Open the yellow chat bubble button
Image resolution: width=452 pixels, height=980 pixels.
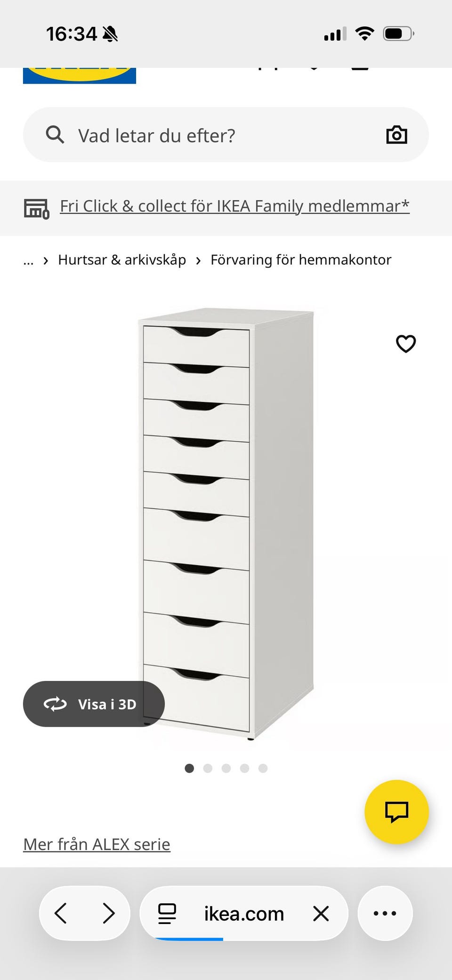tap(396, 812)
